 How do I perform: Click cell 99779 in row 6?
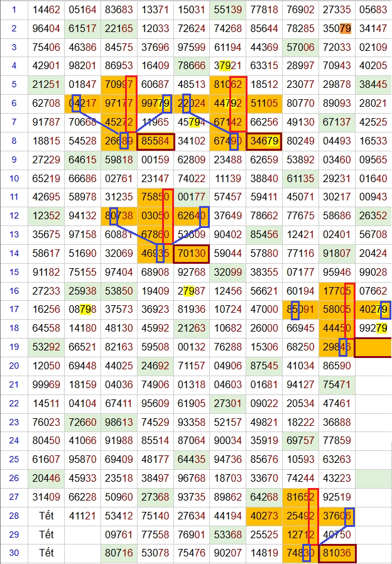(156, 104)
